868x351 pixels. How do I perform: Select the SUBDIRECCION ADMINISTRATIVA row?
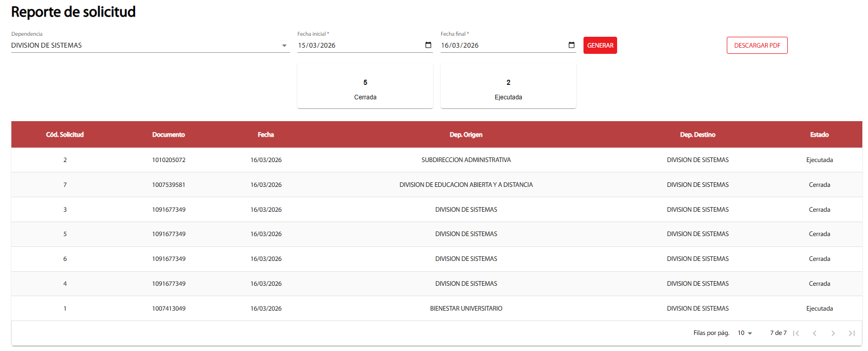466,160
